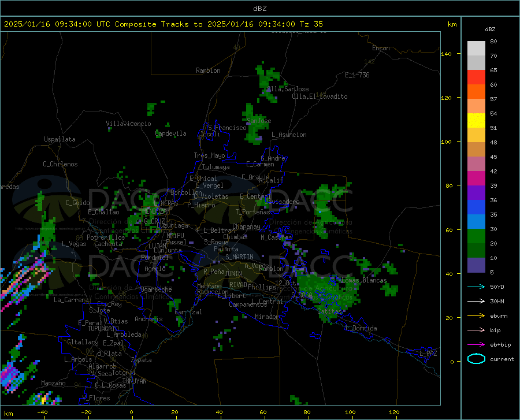
Task: Select the 51-54 dBZ yellow swatch
Action: point(476,121)
